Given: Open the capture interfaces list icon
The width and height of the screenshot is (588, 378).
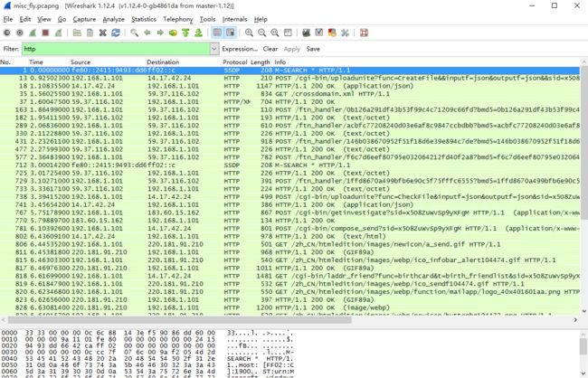Looking at the screenshot, I should click(x=6, y=33).
